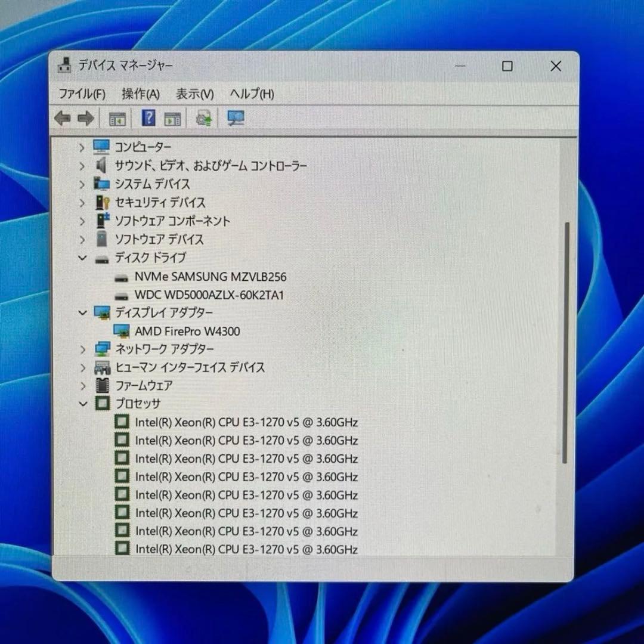
Task: Click the computer monitor toolbar icon
Action: click(235, 117)
